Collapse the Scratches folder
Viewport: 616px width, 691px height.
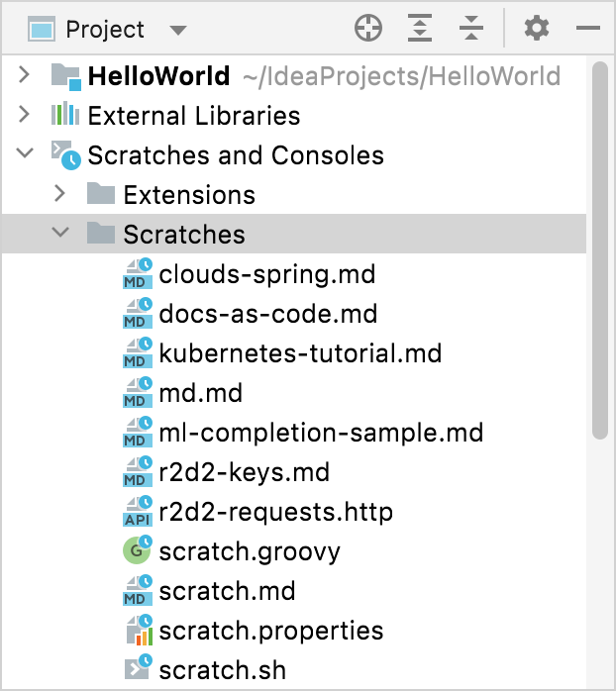(x=60, y=233)
